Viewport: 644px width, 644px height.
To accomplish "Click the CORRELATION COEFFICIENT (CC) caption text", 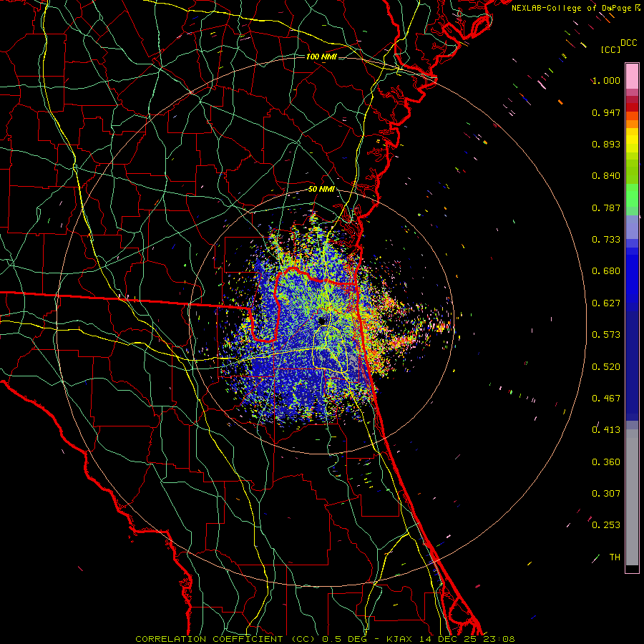I will 225,639.
